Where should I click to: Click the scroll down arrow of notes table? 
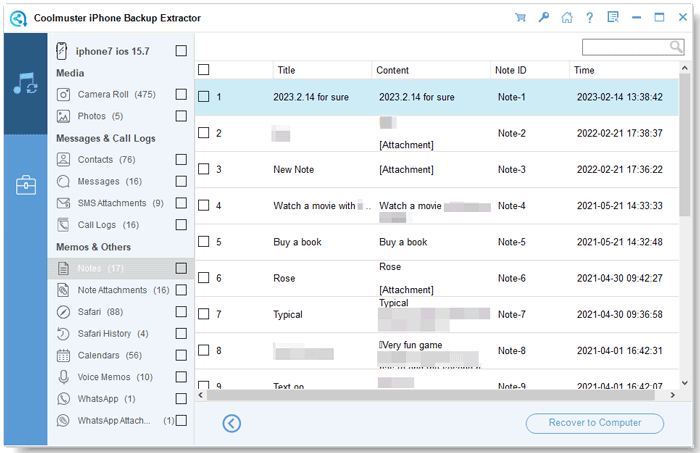685,383
